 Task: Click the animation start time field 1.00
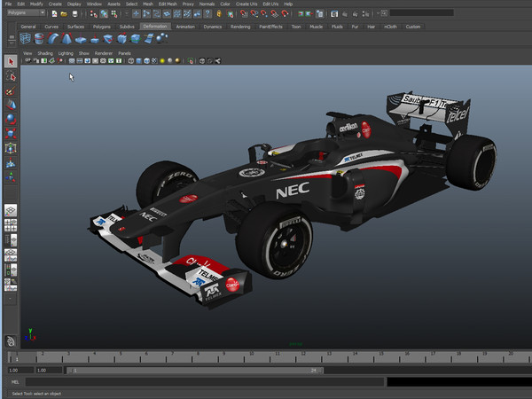20,370
